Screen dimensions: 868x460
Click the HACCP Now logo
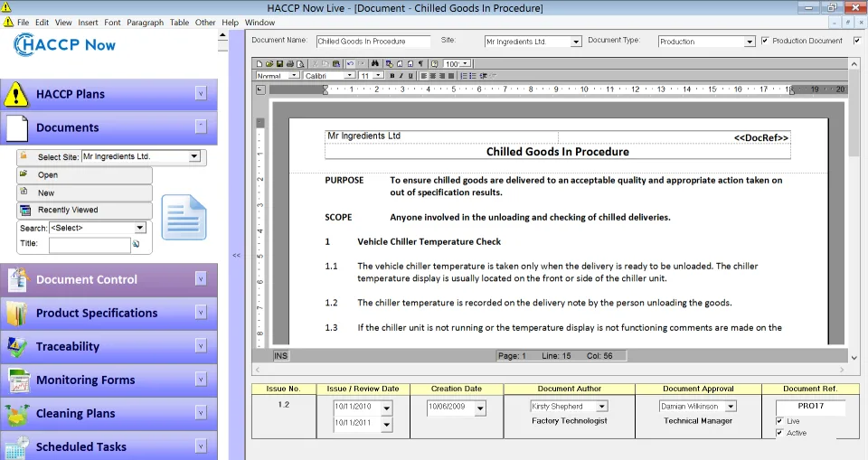[65, 45]
